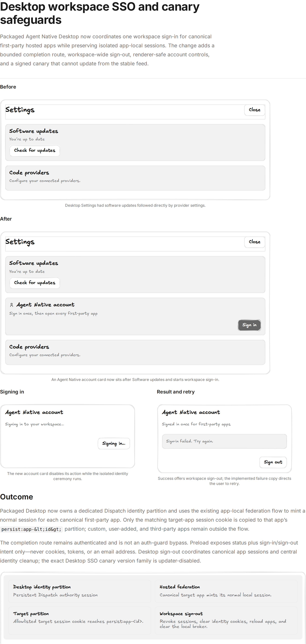Open Code providers card in the Before mockup
306x644 pixels.
point(135,178)
